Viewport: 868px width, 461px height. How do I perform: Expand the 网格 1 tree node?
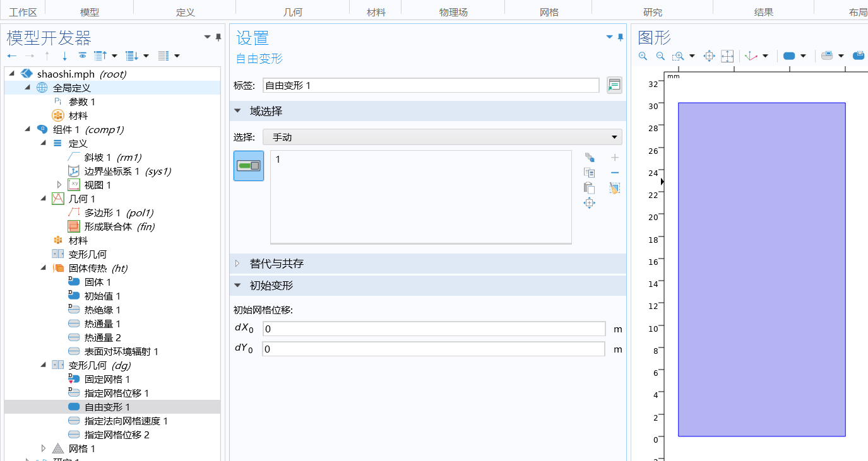[x=44, y=448]
